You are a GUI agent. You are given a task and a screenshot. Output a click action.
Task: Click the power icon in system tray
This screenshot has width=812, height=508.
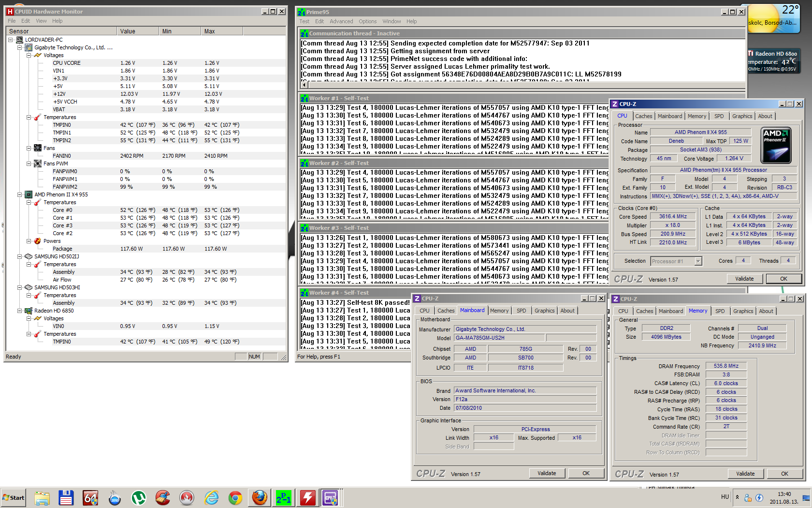point(759,497)
